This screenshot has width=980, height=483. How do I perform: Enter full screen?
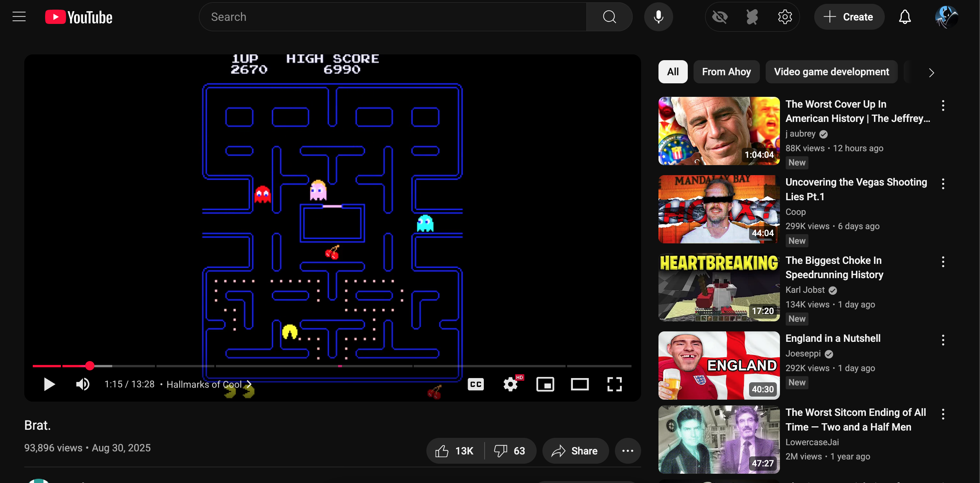click(x=615, y=384)
